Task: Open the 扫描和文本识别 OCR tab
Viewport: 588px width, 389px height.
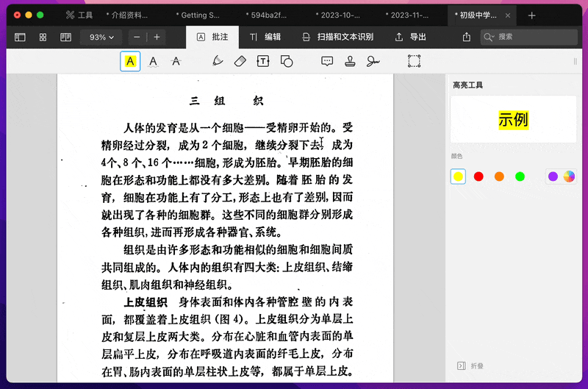Action: (337, 37)
